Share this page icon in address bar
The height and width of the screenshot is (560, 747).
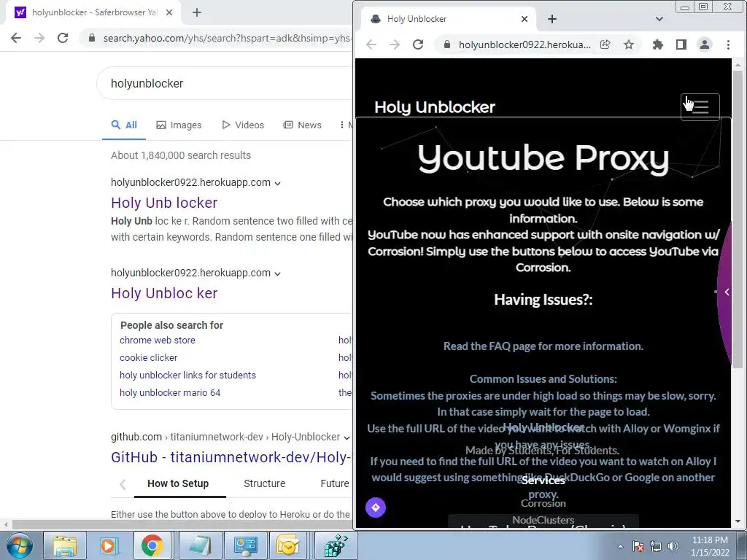coord(605,44)
